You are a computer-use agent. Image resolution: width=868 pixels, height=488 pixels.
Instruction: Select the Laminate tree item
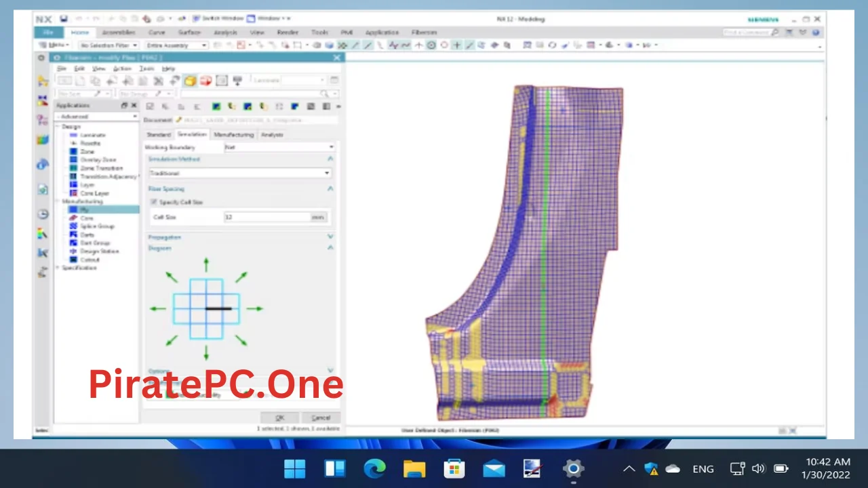(x=93, y=135)
